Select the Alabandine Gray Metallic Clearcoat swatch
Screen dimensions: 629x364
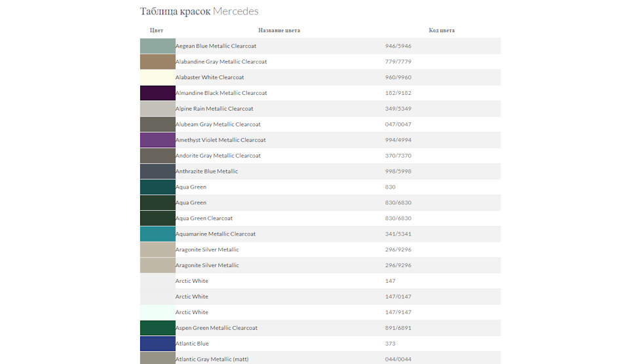click(x=158, y=62)
